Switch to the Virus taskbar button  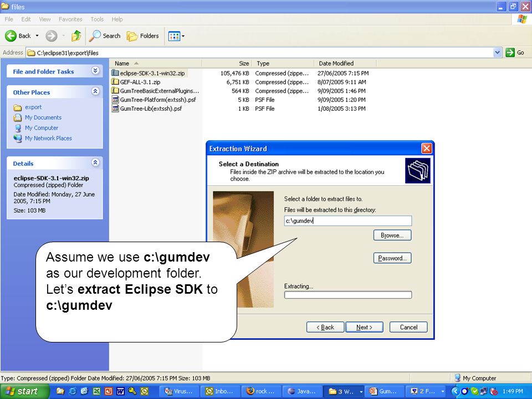(x=178, y=391)
